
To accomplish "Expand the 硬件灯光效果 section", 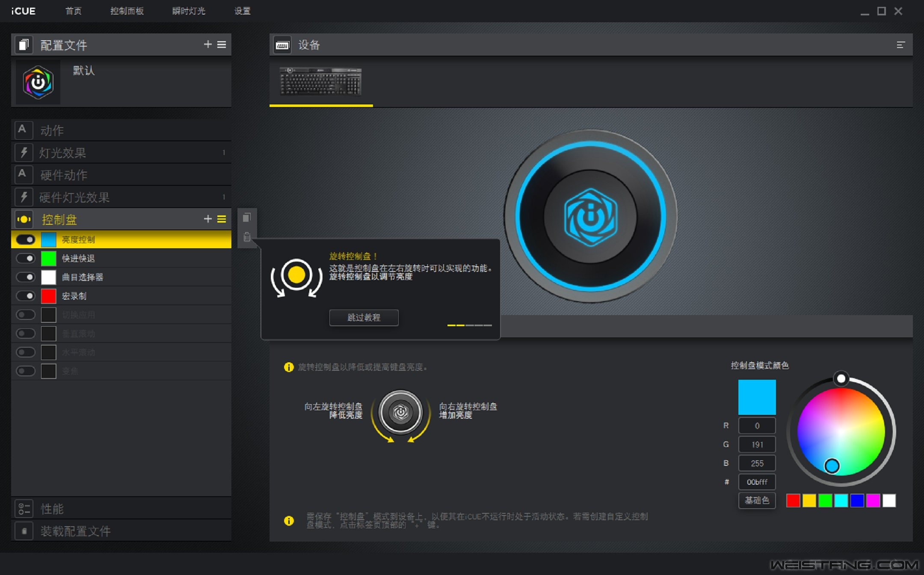I will 121,197.
